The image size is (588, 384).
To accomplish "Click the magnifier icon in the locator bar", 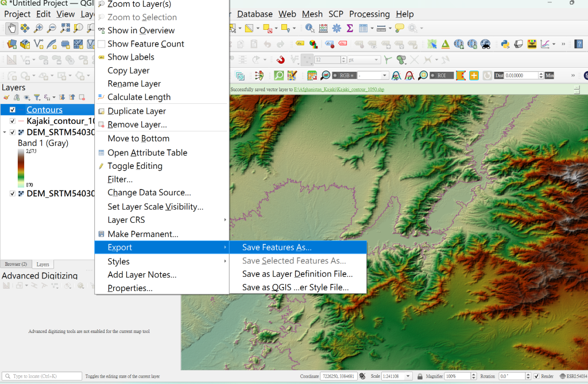I will (7, 376).
